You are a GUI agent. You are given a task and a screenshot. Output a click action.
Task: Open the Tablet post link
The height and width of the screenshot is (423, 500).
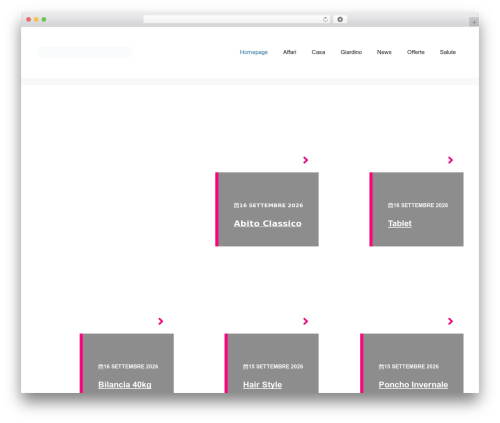(400, 223)
